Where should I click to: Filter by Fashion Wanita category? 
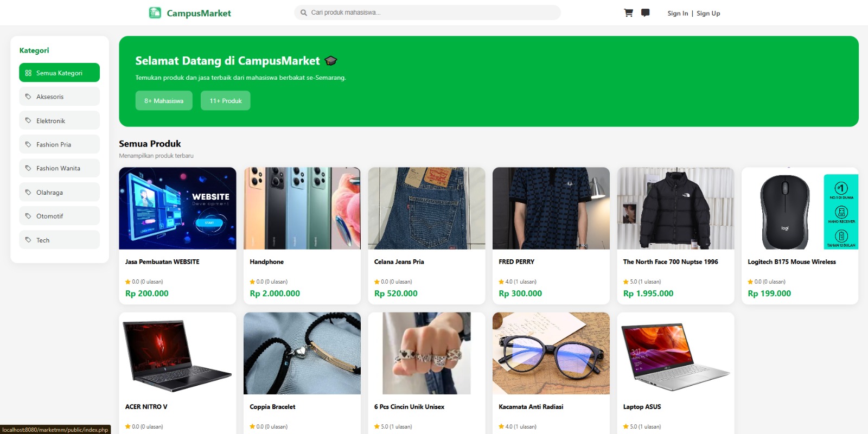(60, 168)
